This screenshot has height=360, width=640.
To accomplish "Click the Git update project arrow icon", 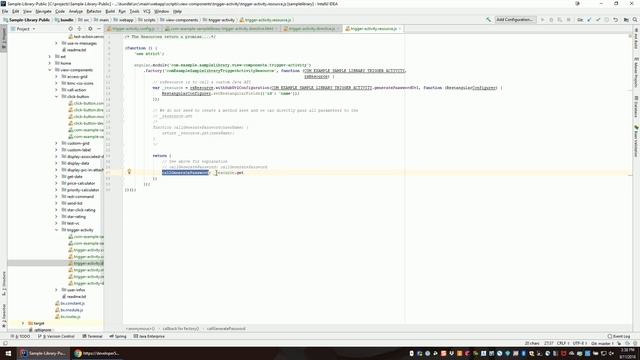I will point(589,20).
